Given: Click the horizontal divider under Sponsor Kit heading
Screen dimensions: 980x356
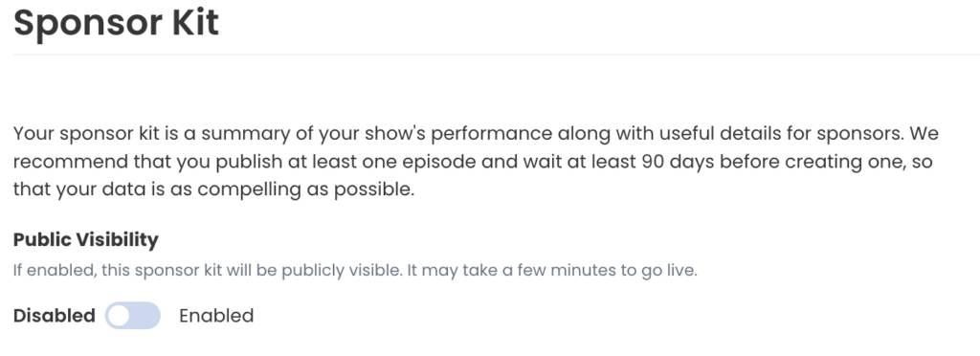Looking at the screenshot, I should click(497, 55).
